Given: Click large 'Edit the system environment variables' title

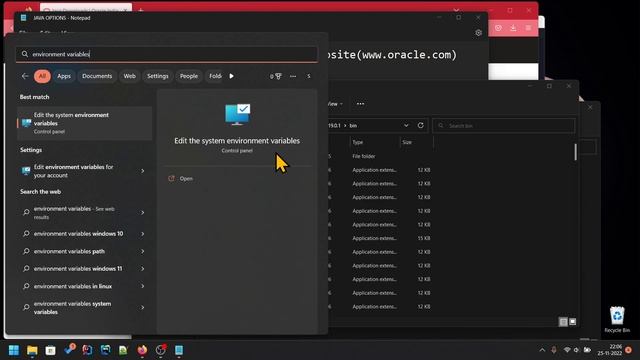Looking at the screenshot, I should click(237, 141).
